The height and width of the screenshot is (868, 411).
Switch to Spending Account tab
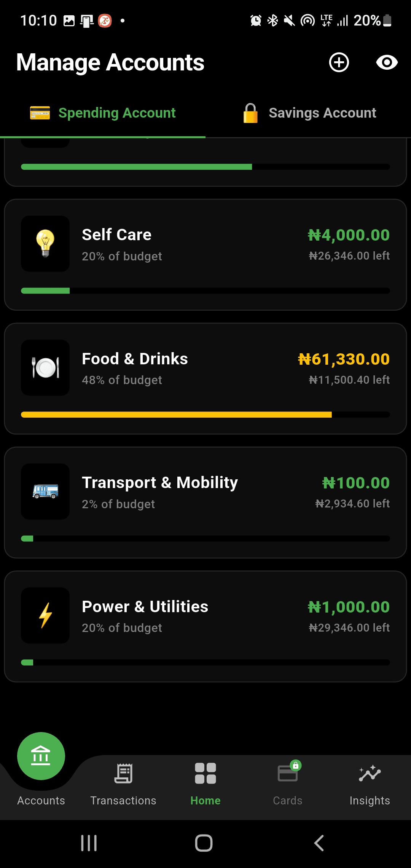(103, 113)
